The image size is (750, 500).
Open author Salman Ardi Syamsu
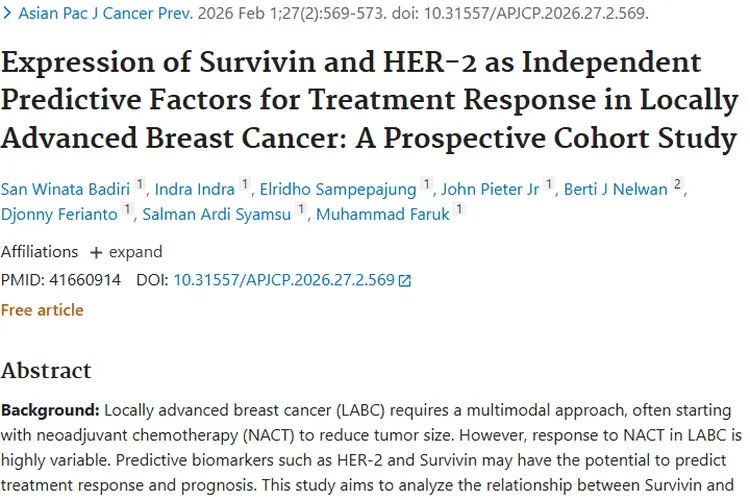click(222, 214)
